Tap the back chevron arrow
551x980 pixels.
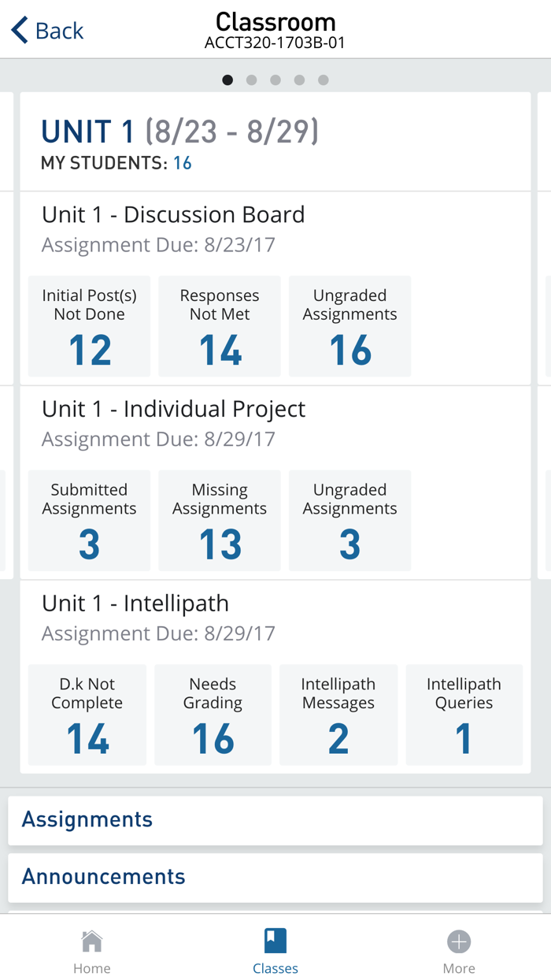17,29
